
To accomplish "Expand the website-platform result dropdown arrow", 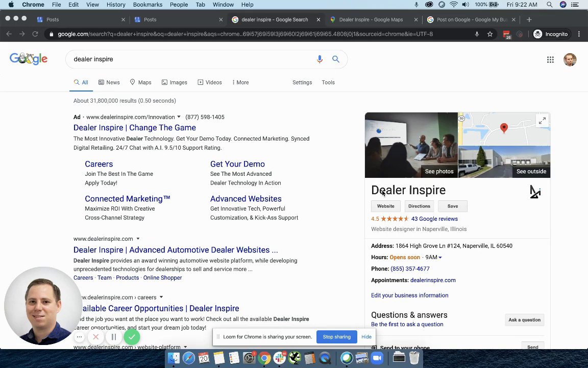I will click(185, 347).
